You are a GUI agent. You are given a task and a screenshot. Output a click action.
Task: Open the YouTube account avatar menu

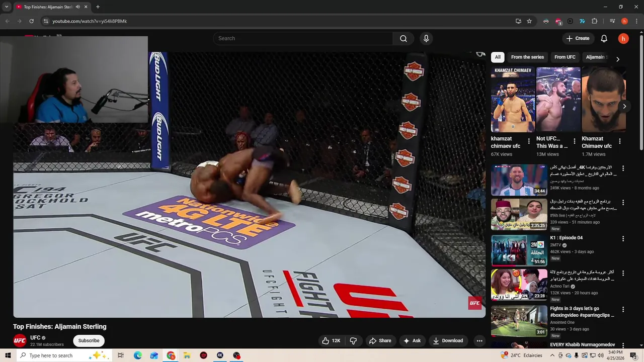[x=623, y=39]
